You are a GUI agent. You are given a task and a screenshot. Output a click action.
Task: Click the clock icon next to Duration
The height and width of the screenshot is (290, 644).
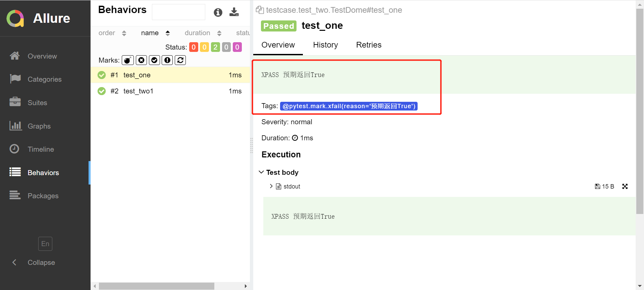pyautogui.click(x=295, y=138)
